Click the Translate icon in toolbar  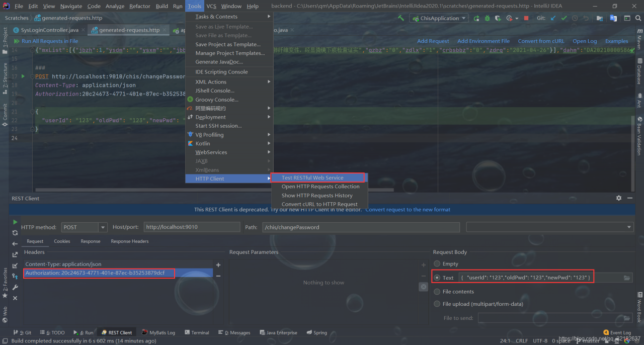[x=613, y=18]
